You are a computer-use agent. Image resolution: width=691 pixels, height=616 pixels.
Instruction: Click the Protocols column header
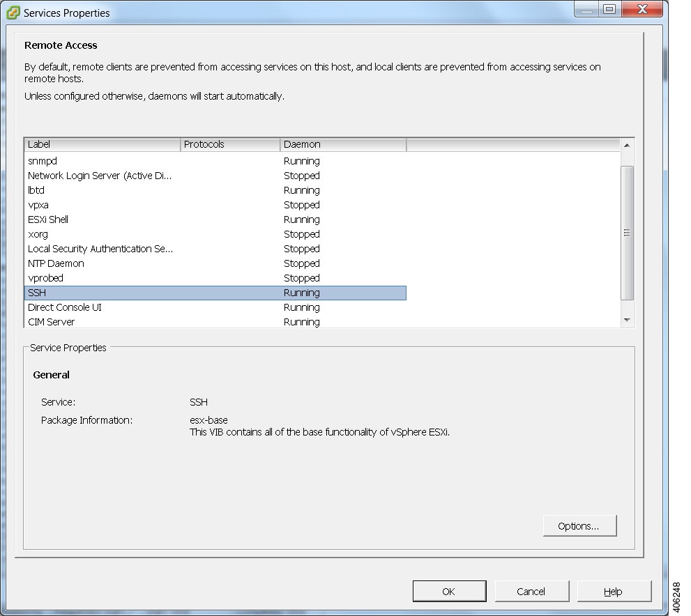[230, 144]
